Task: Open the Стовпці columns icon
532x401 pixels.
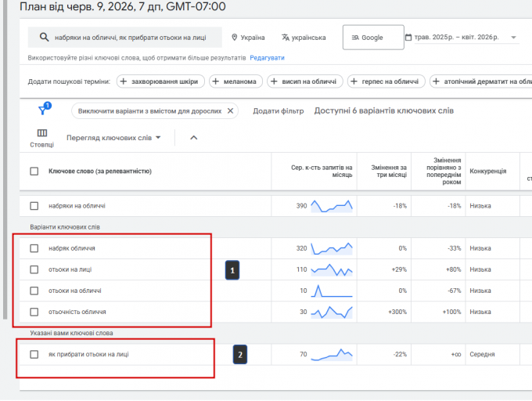Action: (x=42, y=133)
